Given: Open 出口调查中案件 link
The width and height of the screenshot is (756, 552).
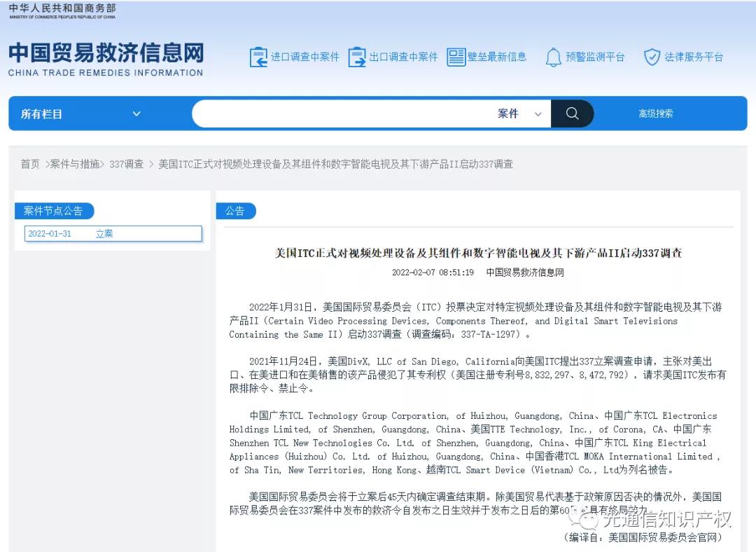Looking at the screenshot, I should tap(403, 57).
